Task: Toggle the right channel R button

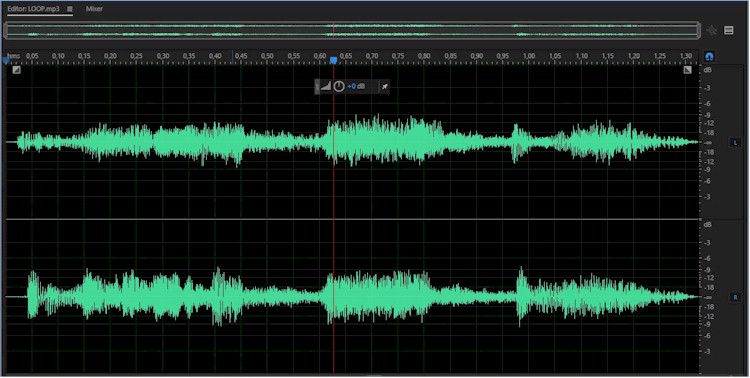Action: [735, 297]
